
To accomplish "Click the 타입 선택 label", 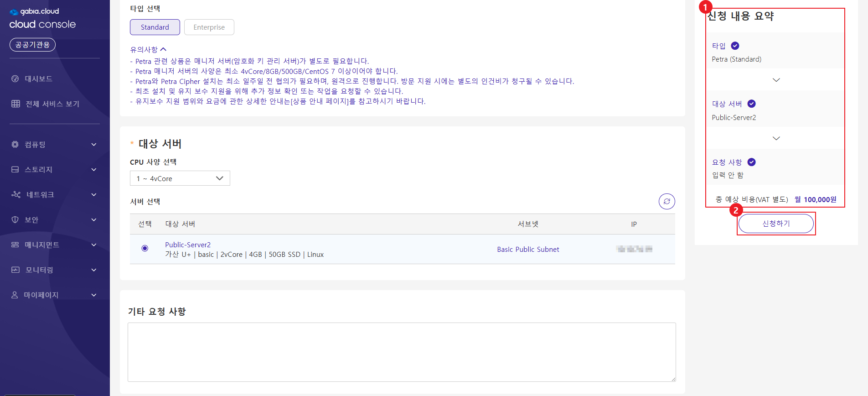I will click(x=145, y=9).
